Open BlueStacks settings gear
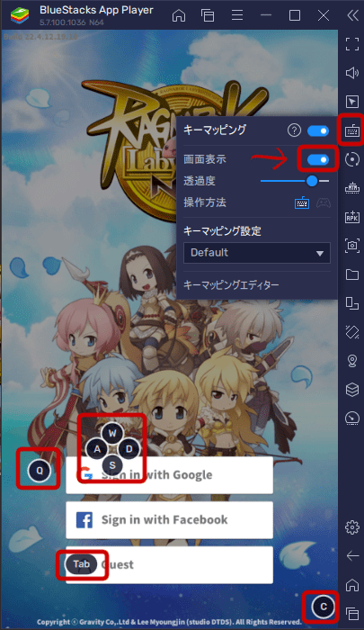364x630 pixels. (352, 526)
